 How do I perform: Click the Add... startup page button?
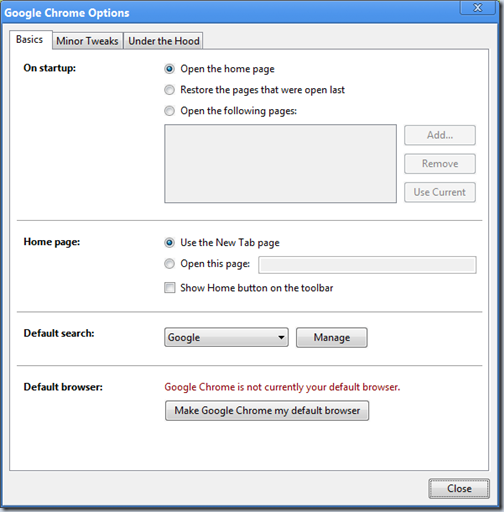coord(440,135)
